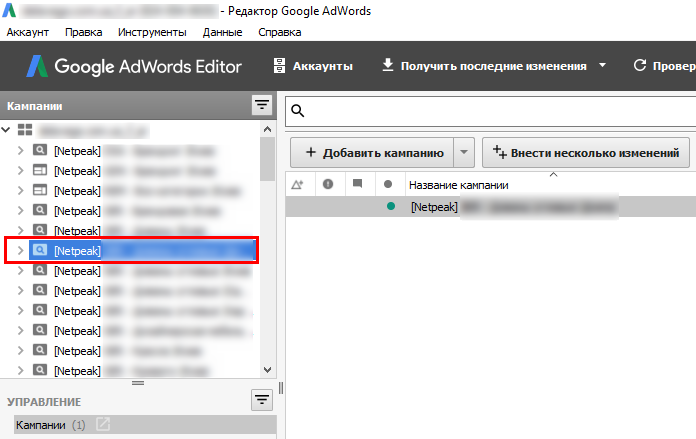Image resolution: width=696 pixels, height=439 pixels.
Task: Click green status dot of campaign row
Action: pos(391,206)
